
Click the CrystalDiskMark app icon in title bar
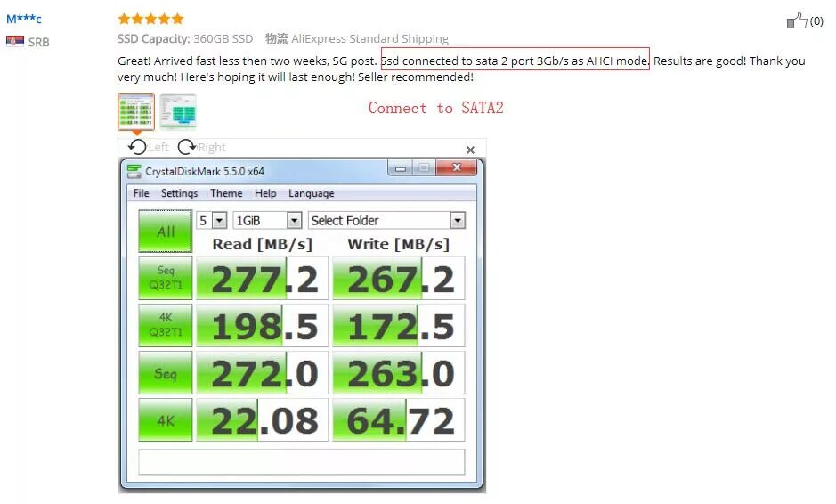(x=134, y=171)
